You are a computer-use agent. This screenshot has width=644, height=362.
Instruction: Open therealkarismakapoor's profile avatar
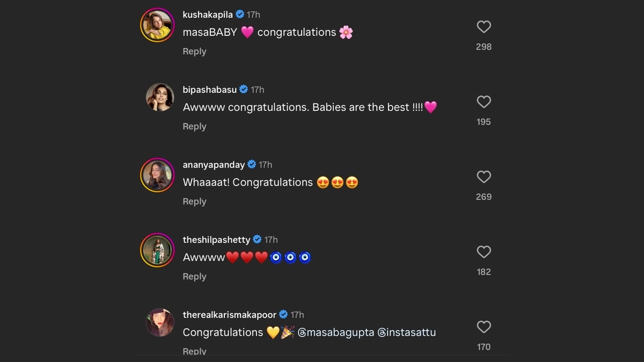click(x=160, y=323)
